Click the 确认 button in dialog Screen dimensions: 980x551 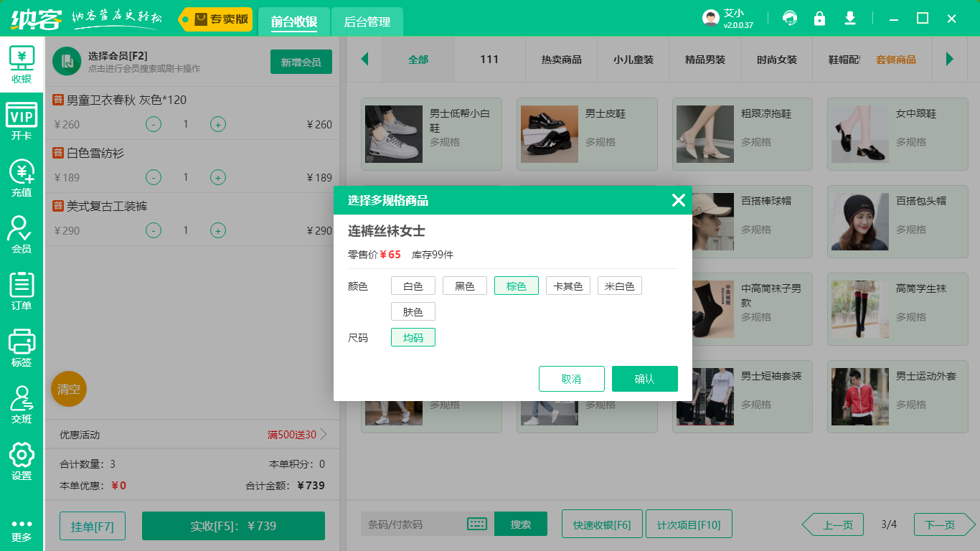645,379
